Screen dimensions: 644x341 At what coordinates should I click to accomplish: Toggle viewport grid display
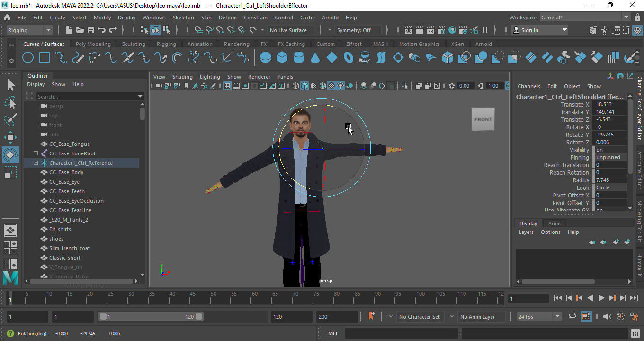pyautogui.click(x=227, y=86)
